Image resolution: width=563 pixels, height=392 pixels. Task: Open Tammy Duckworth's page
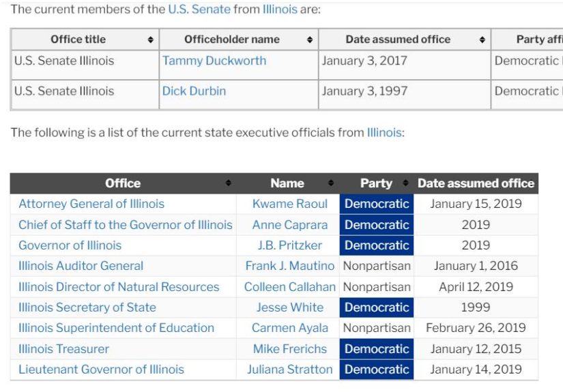pyautogui.click(x=214, y=61)
